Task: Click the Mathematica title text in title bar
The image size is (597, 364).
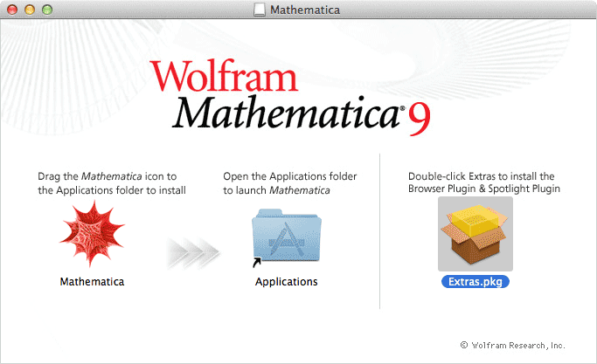Action: (305, 10)
